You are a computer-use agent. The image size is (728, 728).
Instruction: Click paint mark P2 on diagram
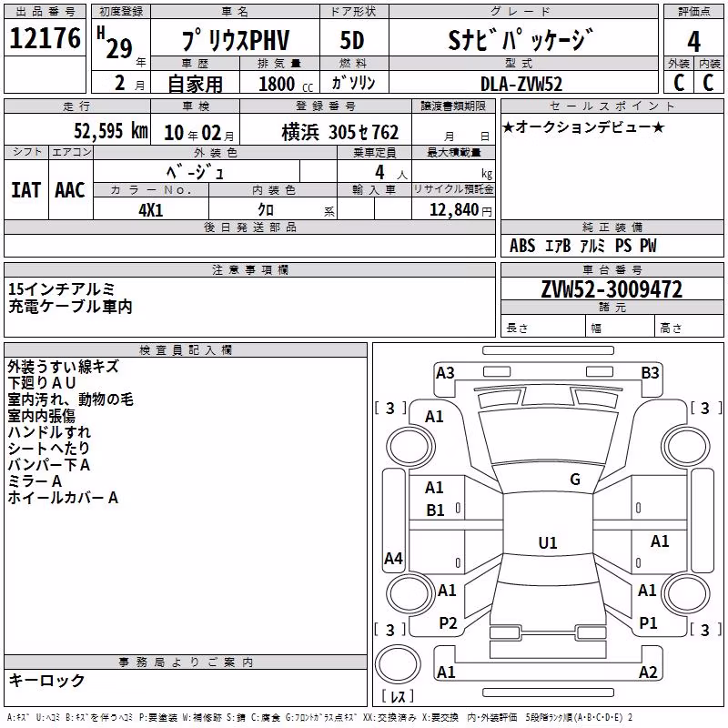448,623
